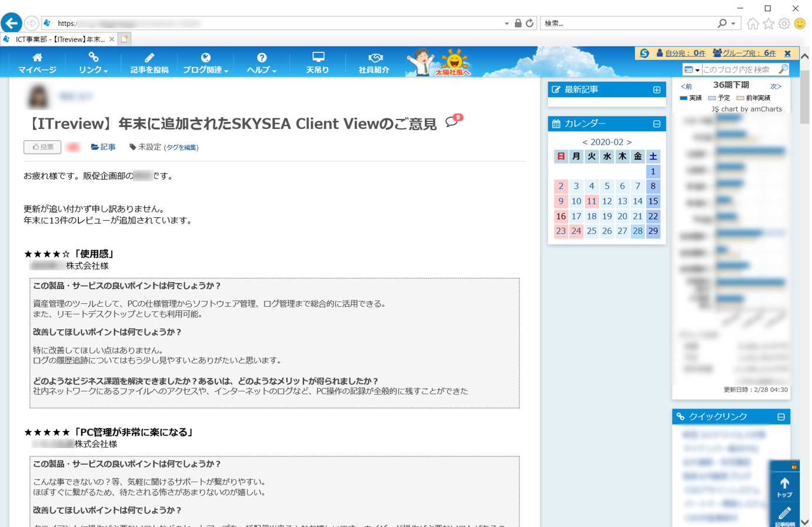This screenshot has height=527, width=812.
Task: Click the Skype icon in notification bar
Action: [x=644, y=53]
